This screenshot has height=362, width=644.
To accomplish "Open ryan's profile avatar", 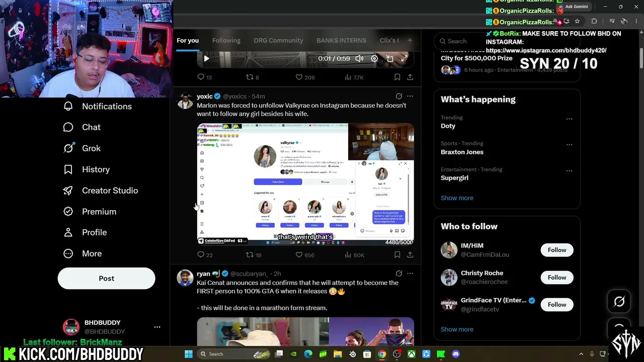I will point(185,278).
